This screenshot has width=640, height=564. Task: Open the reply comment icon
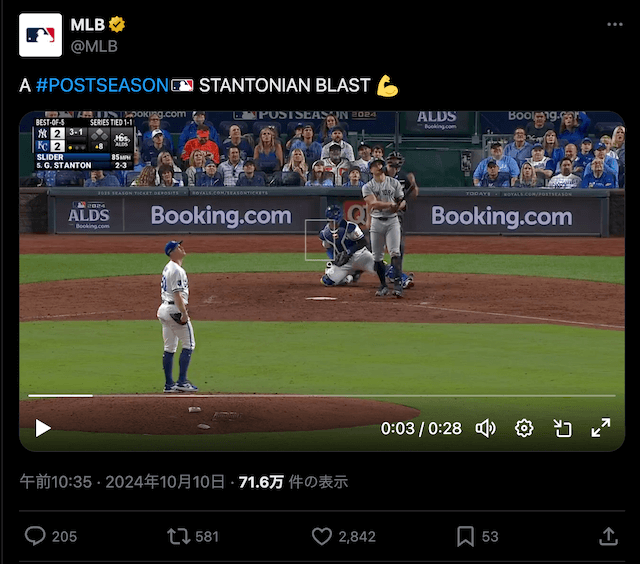[x=35, y=536]
